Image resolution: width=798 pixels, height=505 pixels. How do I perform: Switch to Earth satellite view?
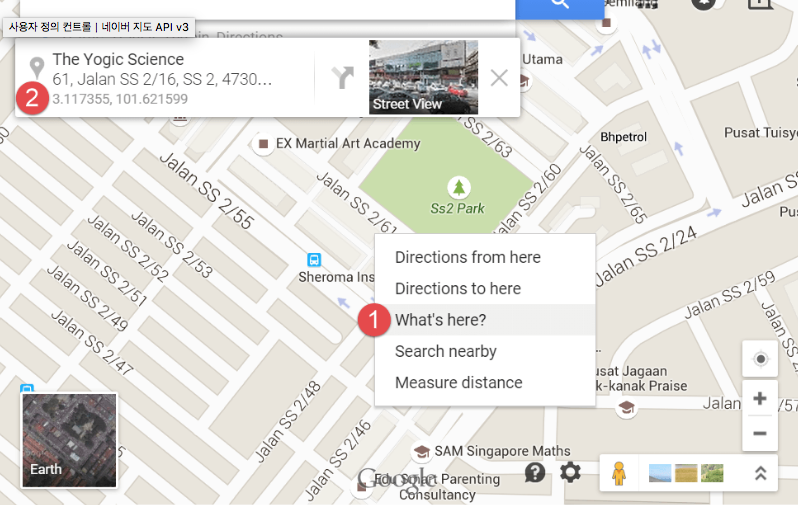point(69,440)
